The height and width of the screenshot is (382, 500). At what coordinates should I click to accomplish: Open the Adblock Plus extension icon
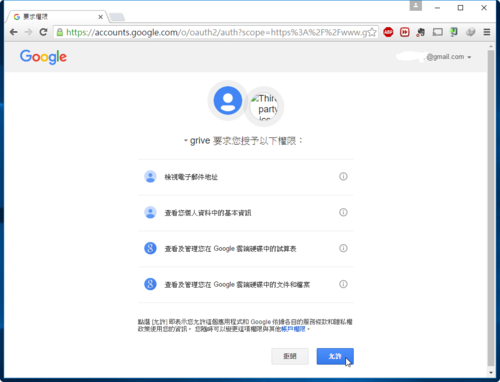388,32
